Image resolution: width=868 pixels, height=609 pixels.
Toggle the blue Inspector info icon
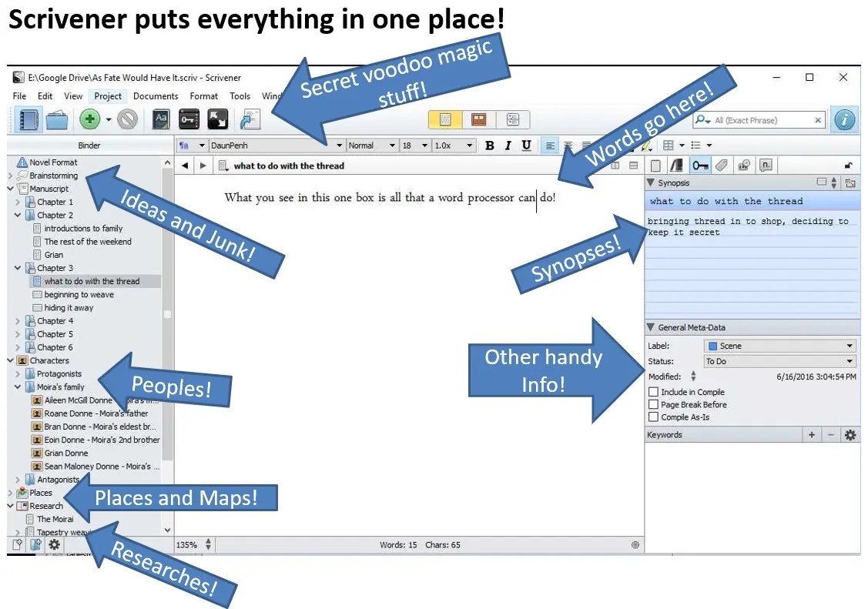click(845, 119)
